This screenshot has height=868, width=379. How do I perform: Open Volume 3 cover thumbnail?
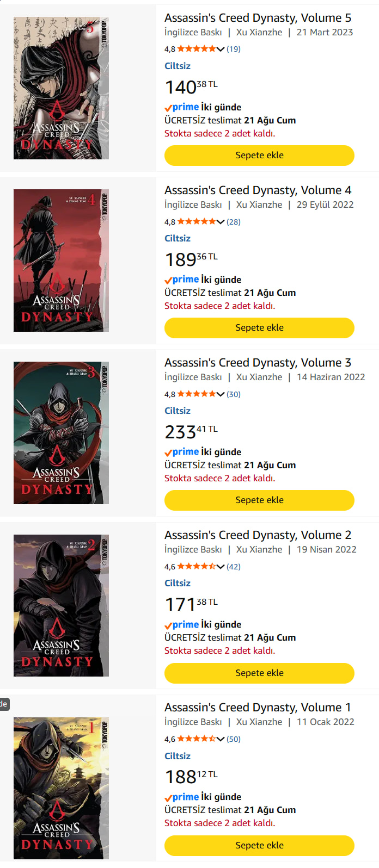[61, 433]
